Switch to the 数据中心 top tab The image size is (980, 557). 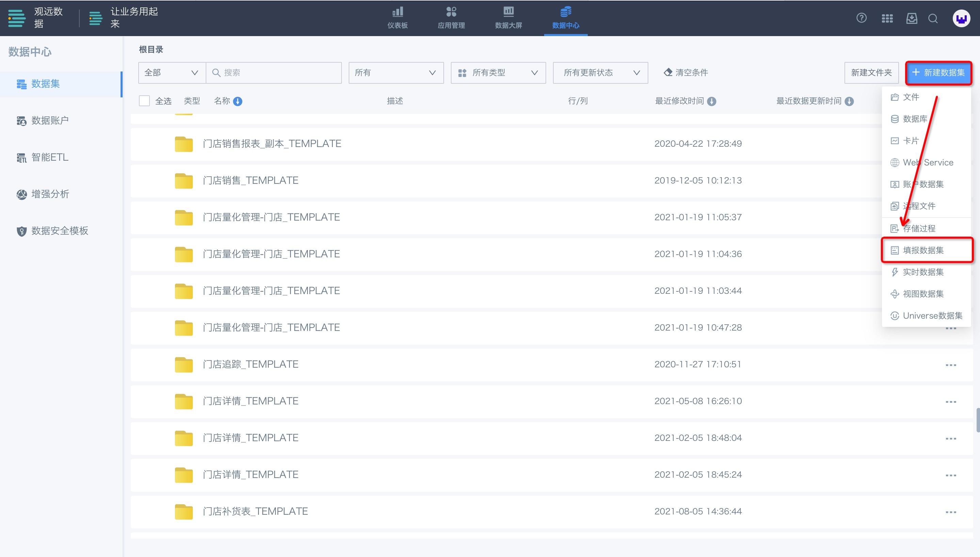pyautogui.click(x=566, y=18)
